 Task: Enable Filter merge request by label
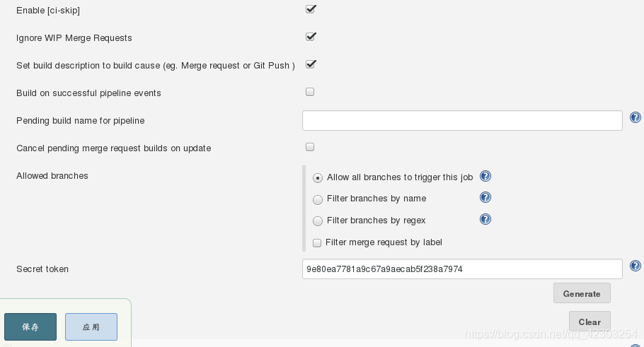(x=317, y=243)
